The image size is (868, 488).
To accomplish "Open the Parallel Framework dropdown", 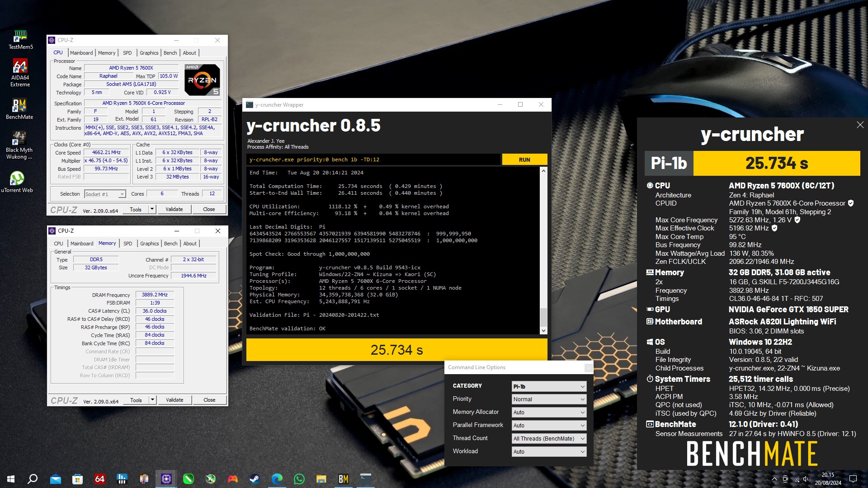I will click(x=549, y=426).
